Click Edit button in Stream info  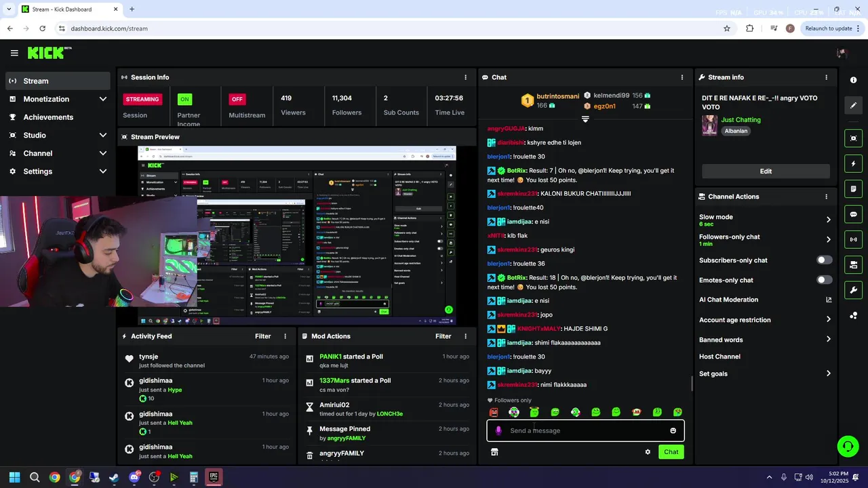(x=766, y=171)
